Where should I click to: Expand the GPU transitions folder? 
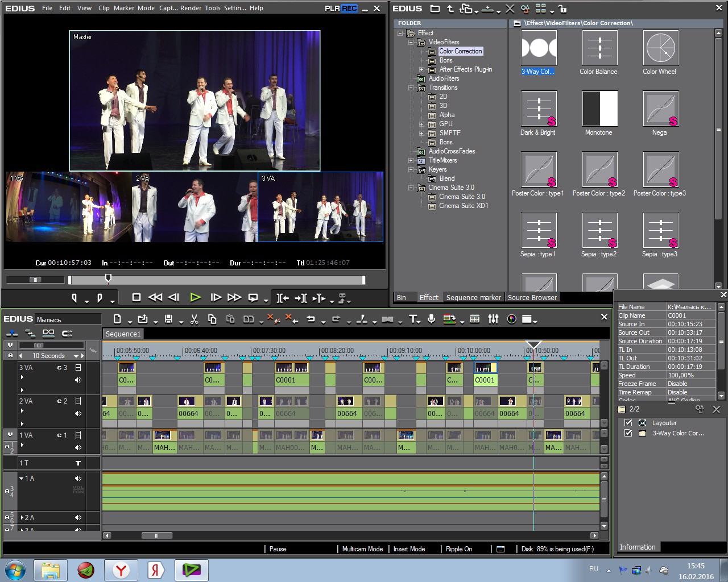click(421, 124)
